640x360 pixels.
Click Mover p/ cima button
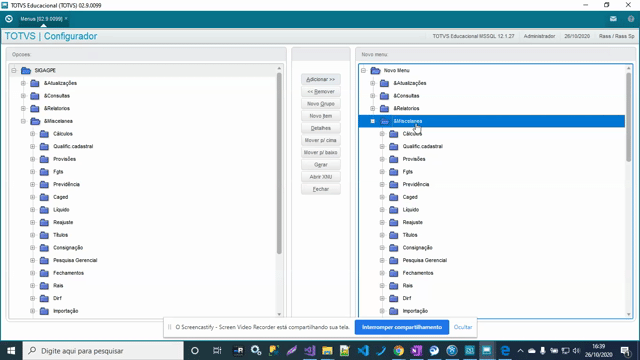tap(321, 140)
